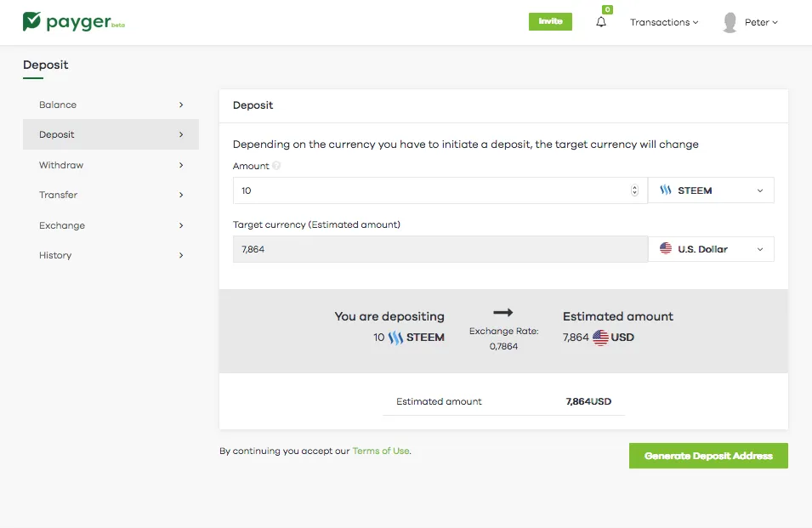Open the STEEM currency dropdown

[711, 190]
